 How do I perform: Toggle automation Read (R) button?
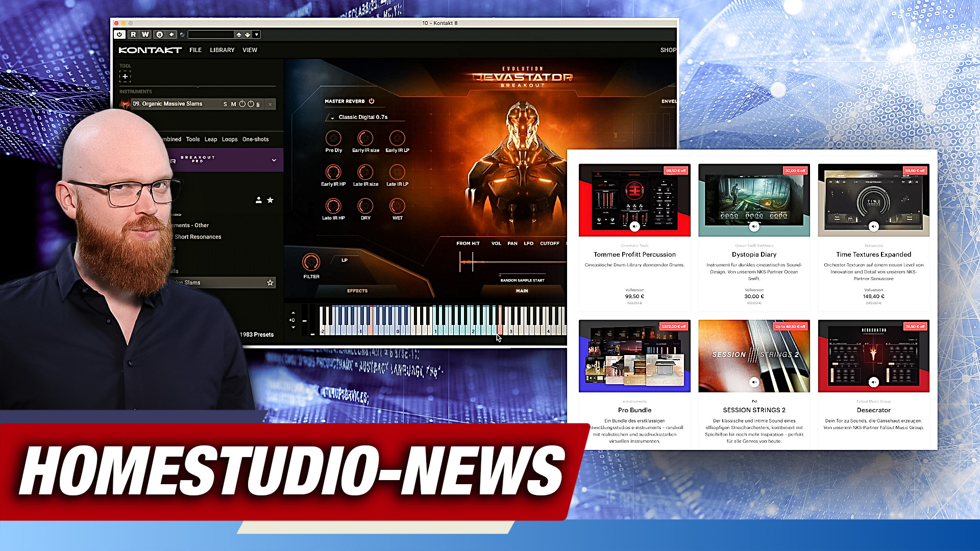[x=133, y=34]
